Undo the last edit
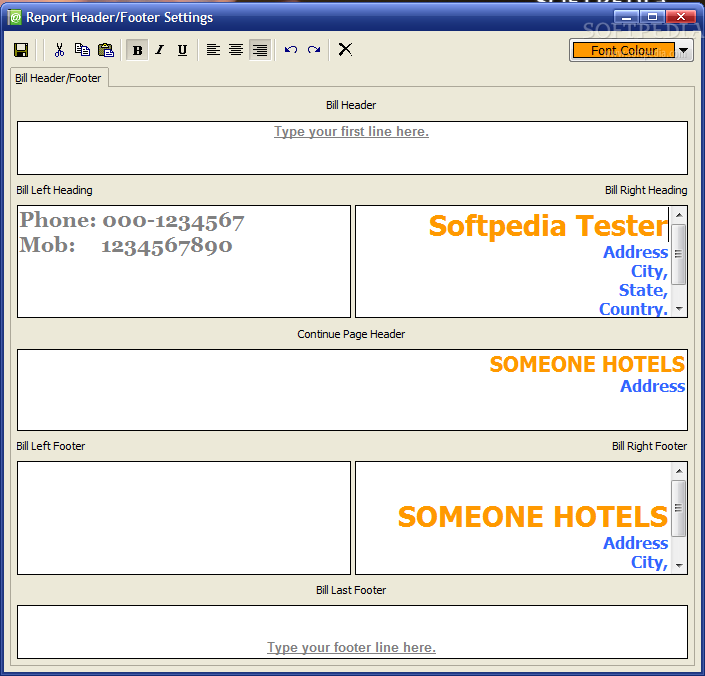 [291, 49]
